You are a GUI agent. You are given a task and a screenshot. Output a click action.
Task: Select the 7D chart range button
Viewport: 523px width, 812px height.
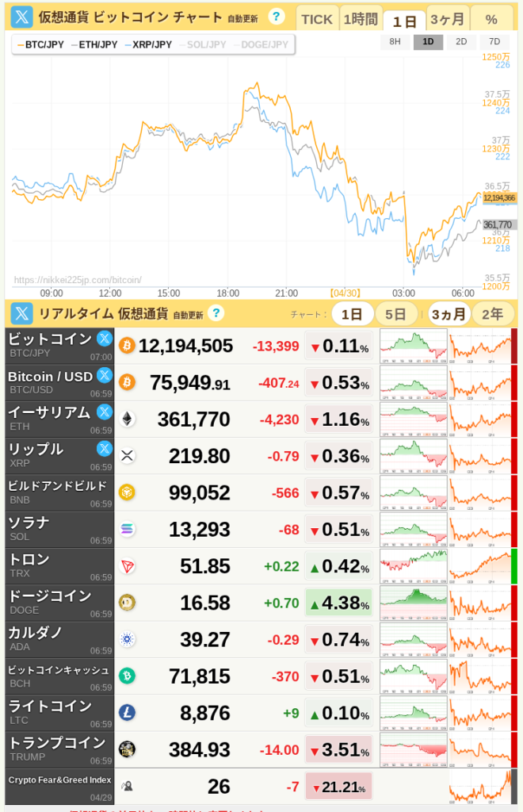pos(494,42)
